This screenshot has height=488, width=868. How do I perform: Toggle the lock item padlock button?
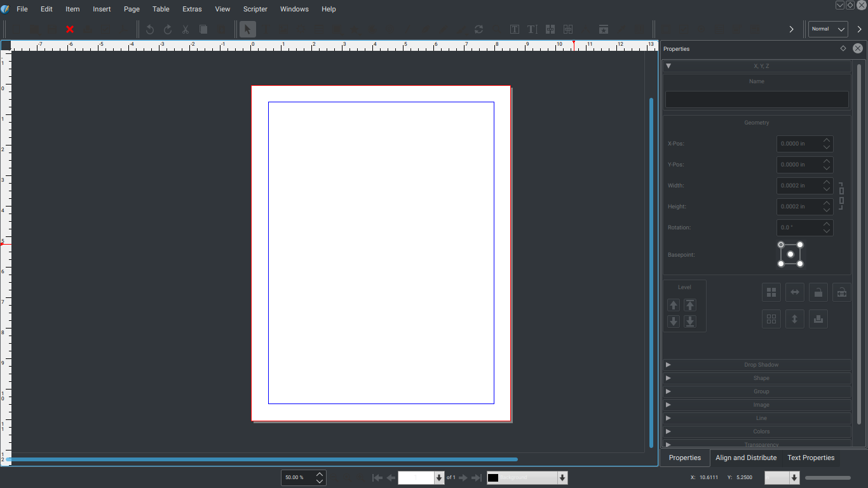click(818, 292)
